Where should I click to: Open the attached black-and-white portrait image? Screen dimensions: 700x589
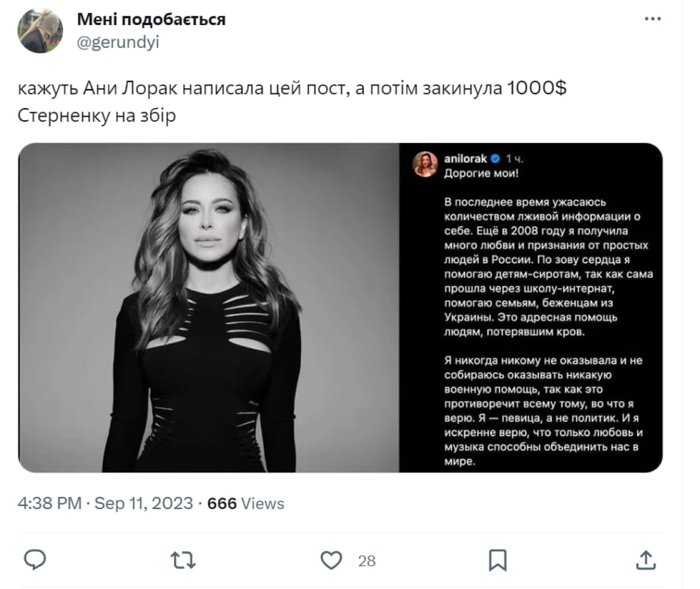[x=209, y=308]
